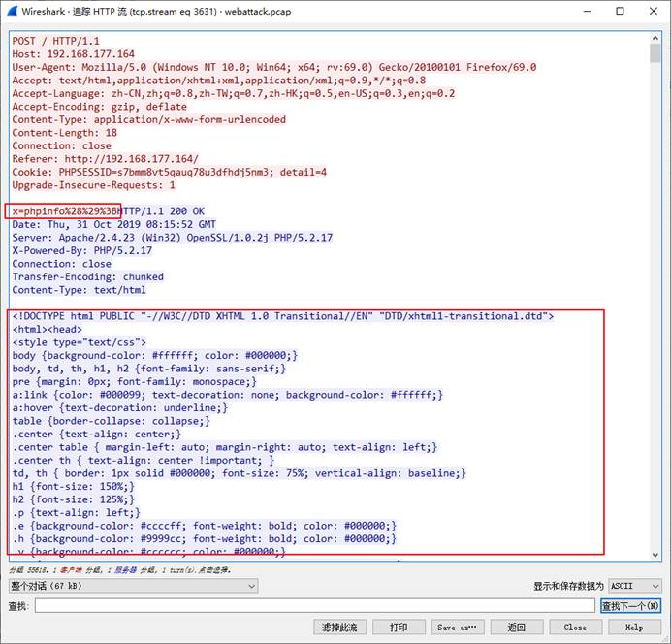671x644 pixels.
Task: Click the 'Transfer-Encoding: chunked' line
Action: coord(87,276)
